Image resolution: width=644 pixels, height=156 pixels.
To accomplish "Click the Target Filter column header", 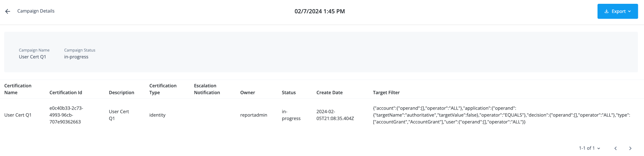I will [x=386, y=92].
